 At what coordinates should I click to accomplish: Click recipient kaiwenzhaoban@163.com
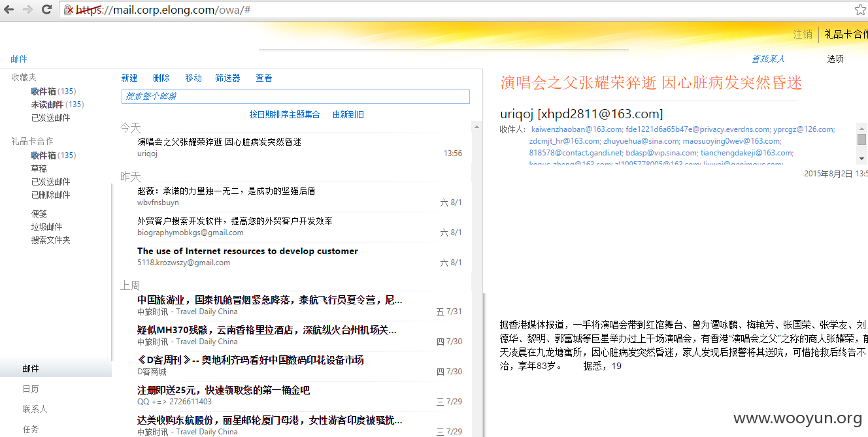pyautogui.click(x=576, y=129)
